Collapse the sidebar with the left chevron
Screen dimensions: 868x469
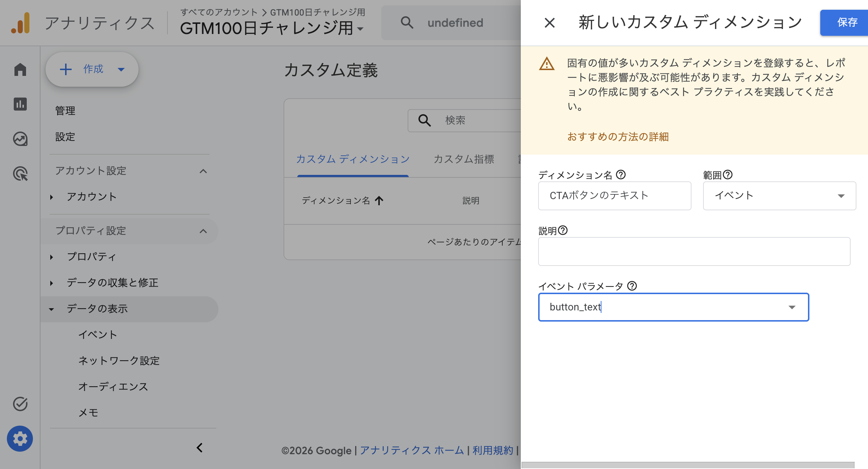pyautogui.click(x=200, y=448)
